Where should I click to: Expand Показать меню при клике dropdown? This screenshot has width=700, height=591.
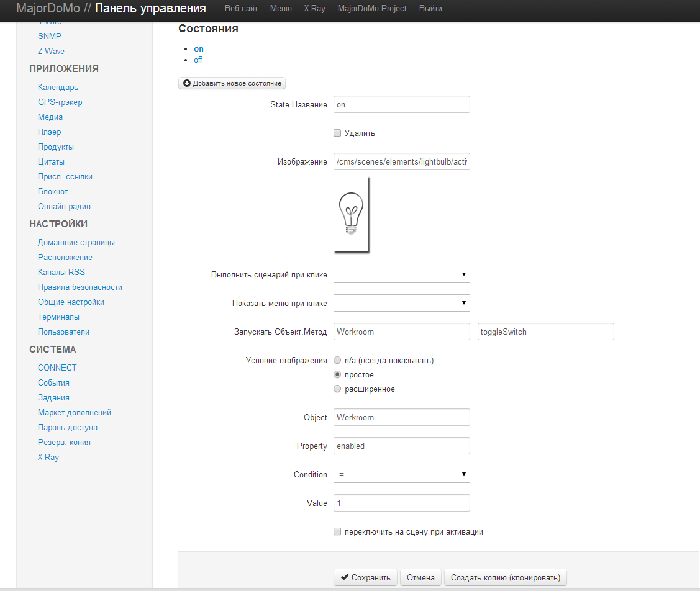tap(401, 303)
